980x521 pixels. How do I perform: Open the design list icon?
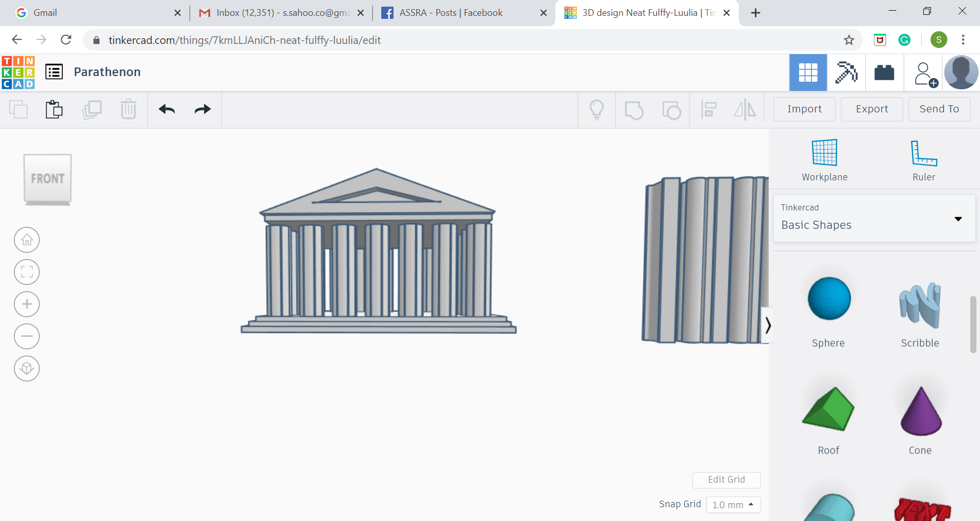pyautogui.click(x=54, y=72)
